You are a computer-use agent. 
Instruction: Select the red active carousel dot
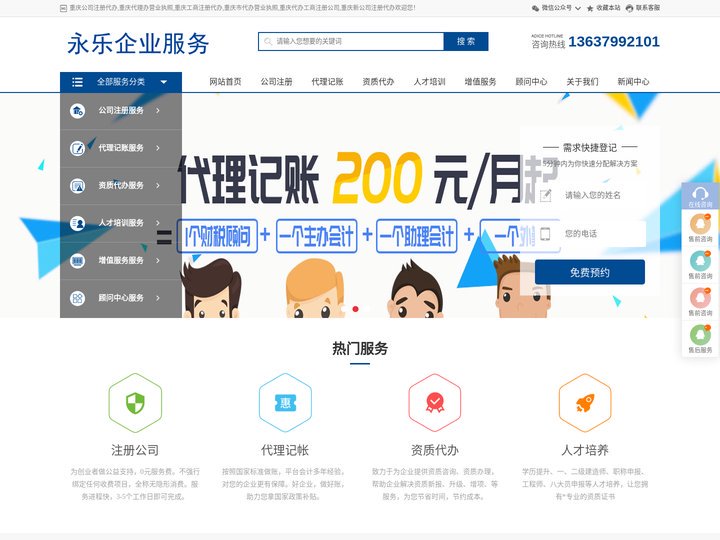pyautogui.click(x=355, y=309)
